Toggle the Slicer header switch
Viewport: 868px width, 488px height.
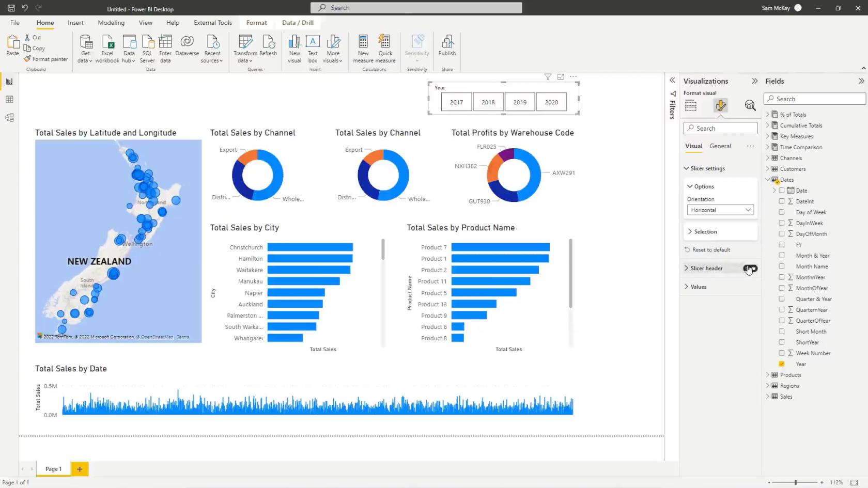tap(750, 268)
